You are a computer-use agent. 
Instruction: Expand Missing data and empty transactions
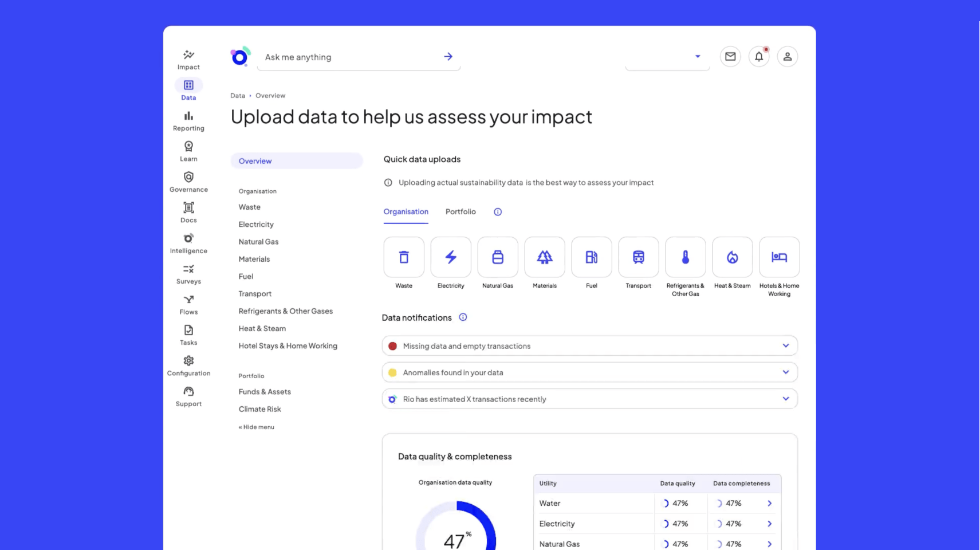(x=590, y=346)
